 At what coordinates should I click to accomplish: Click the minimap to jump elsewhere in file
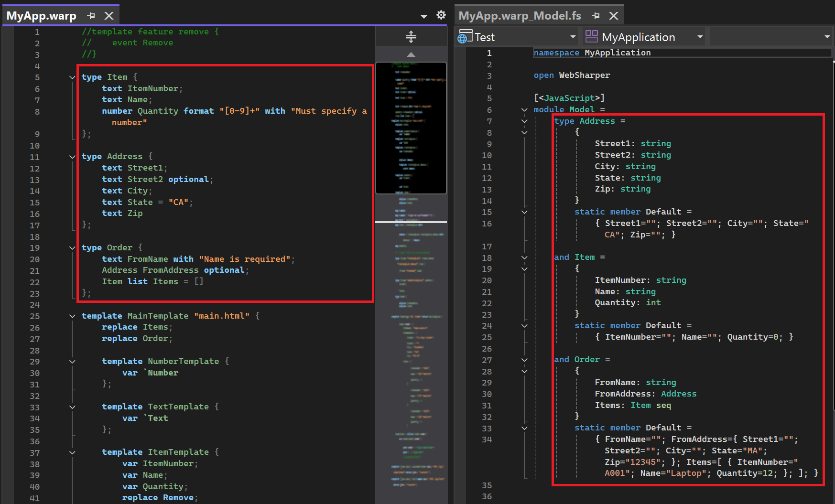tap(411, 334)
